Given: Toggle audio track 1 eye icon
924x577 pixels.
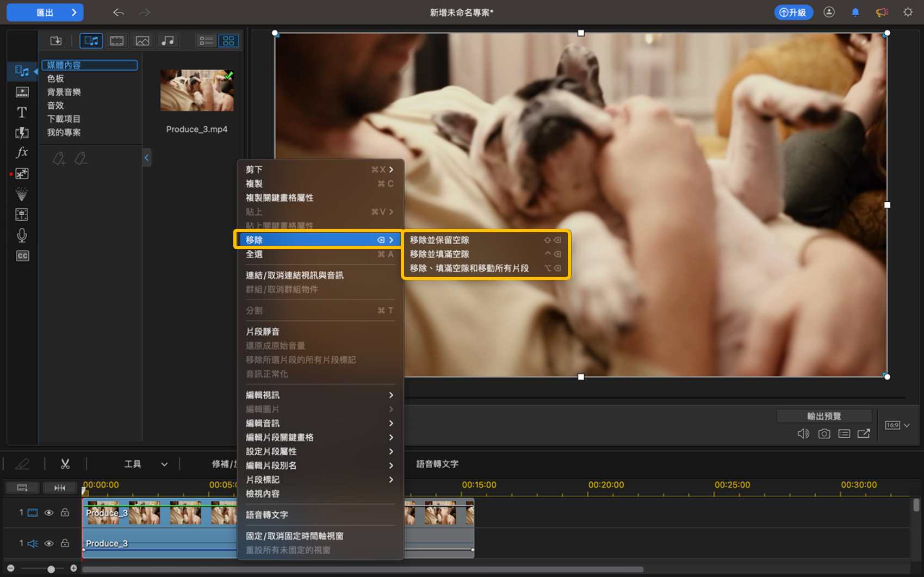Looking at the screenshot, I should (49, 543).
